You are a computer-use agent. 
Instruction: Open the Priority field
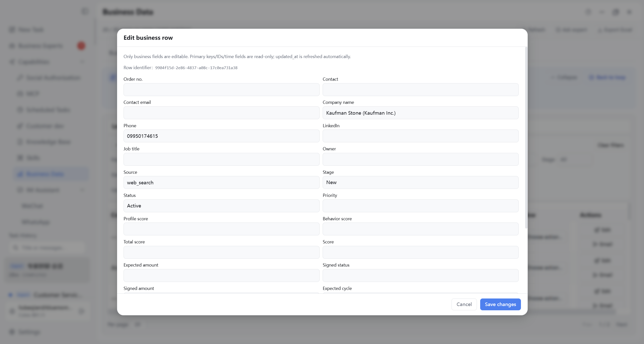(421, 206)
